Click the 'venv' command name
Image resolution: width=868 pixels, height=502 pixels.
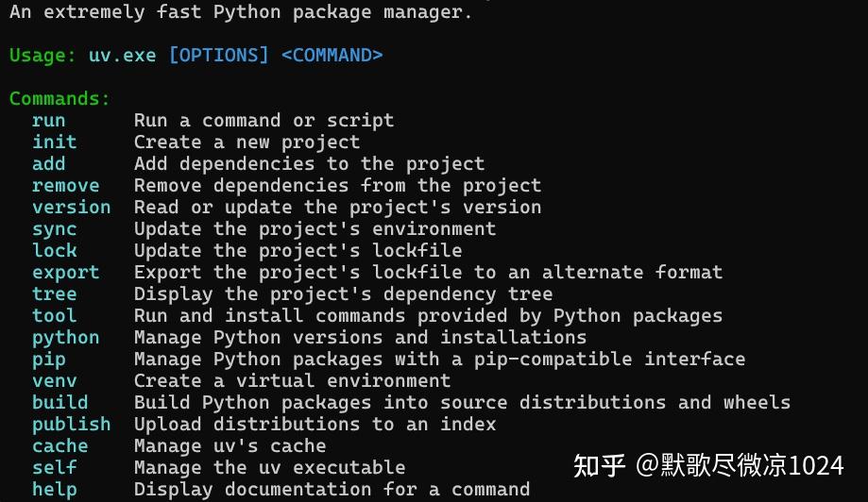55,381
